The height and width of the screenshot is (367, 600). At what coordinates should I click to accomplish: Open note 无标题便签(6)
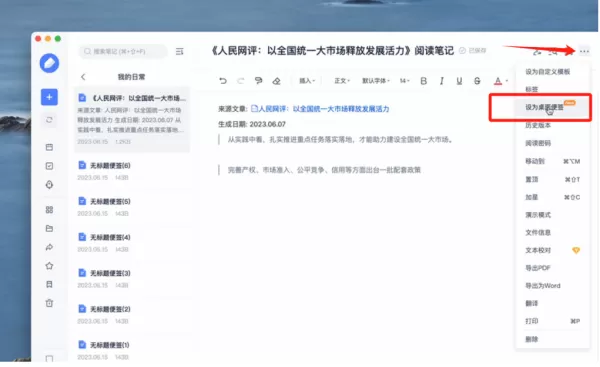point(132,171)
